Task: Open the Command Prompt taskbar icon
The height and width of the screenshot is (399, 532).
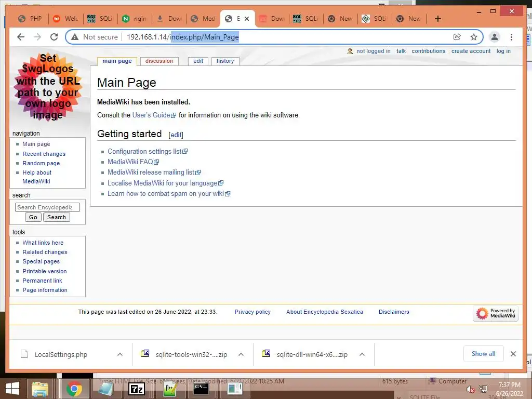Action: 201,389
